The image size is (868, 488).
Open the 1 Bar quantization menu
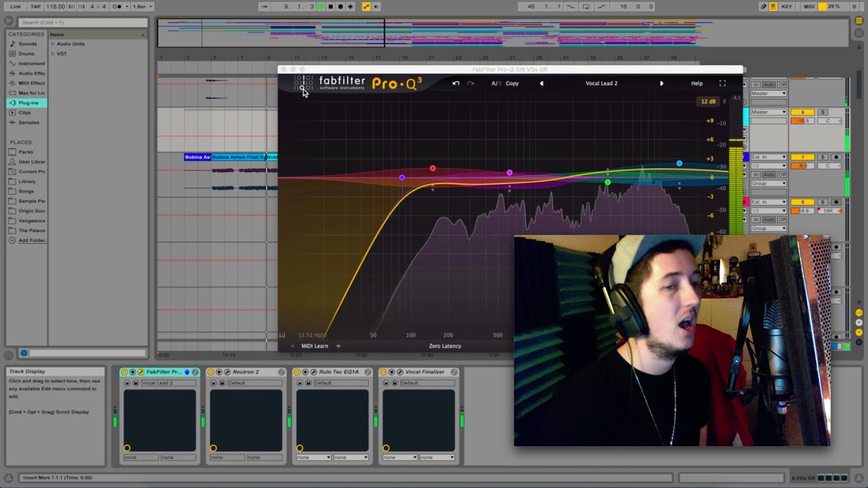point(141,7)
